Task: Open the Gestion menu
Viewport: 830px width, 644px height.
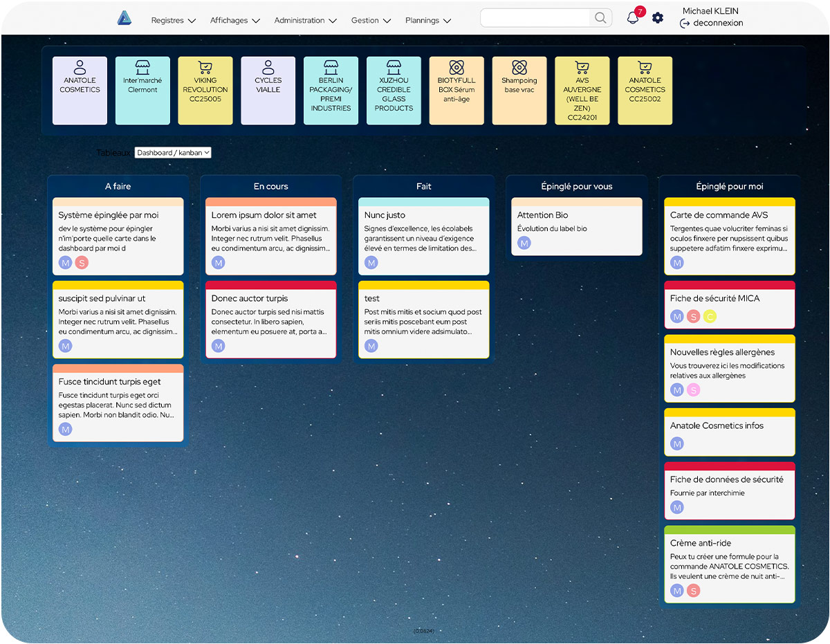Action: click(x=370, y=21)
